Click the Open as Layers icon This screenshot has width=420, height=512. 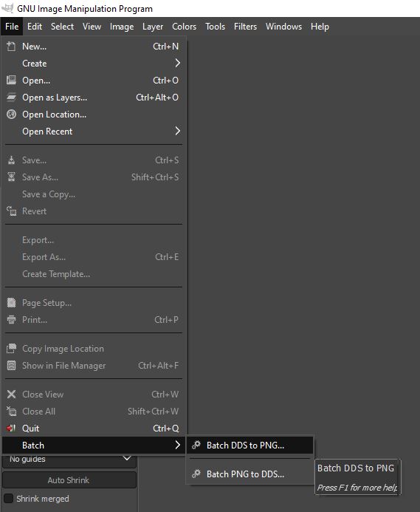click(x=11, y=98)
